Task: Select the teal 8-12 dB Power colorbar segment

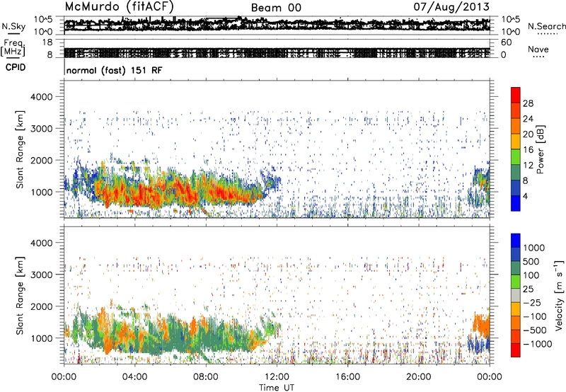Action: coord(516,173)
